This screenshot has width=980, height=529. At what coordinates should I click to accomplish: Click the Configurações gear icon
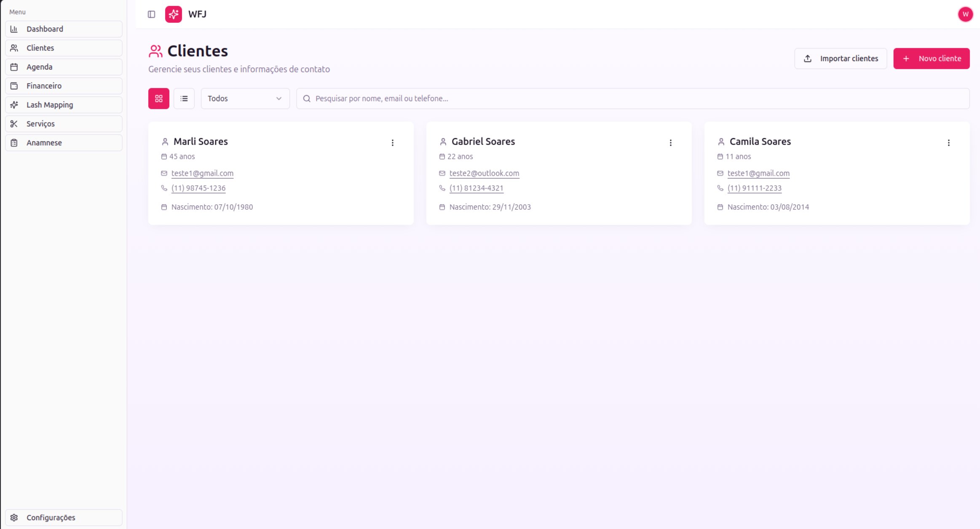(14, 518)
